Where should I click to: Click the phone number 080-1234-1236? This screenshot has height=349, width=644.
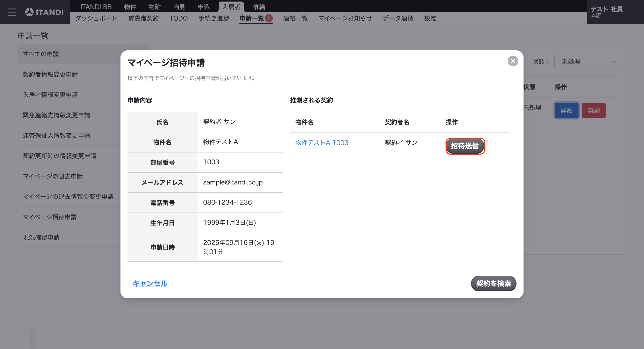[227, 202]
